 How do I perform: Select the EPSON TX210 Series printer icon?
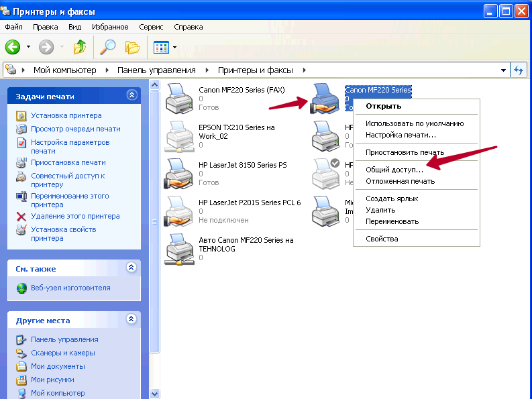pos(178,136)
